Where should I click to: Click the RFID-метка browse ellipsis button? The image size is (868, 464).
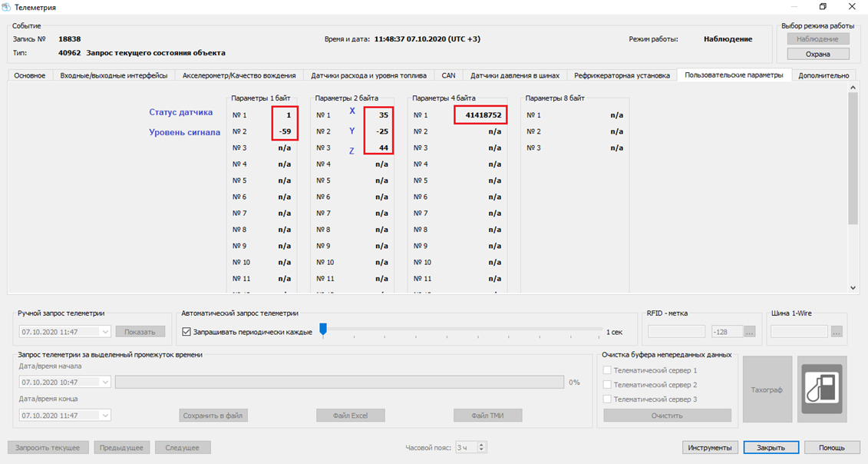click(x=750, y=332)
